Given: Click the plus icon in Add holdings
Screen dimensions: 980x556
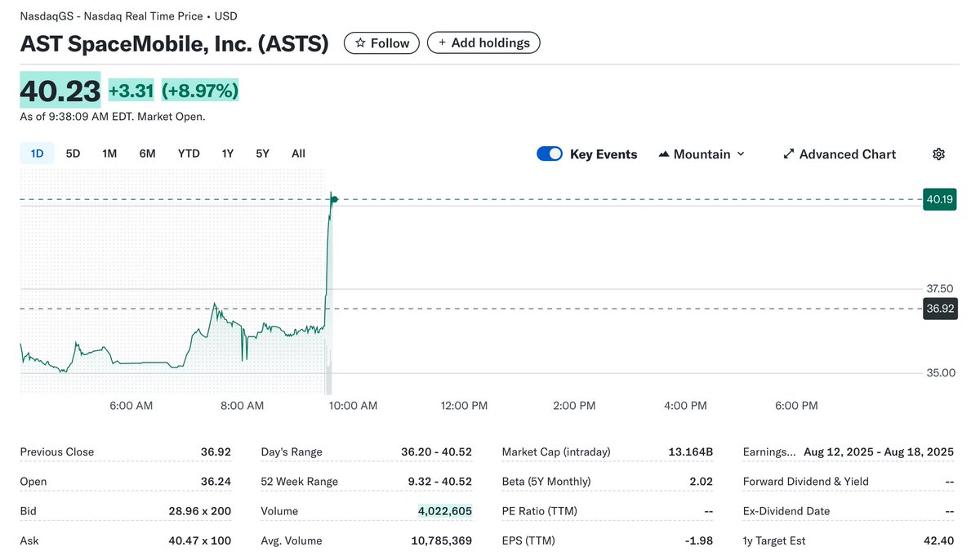Looking at the screenshot, I should pyautogui.click(x=441, y=42).
